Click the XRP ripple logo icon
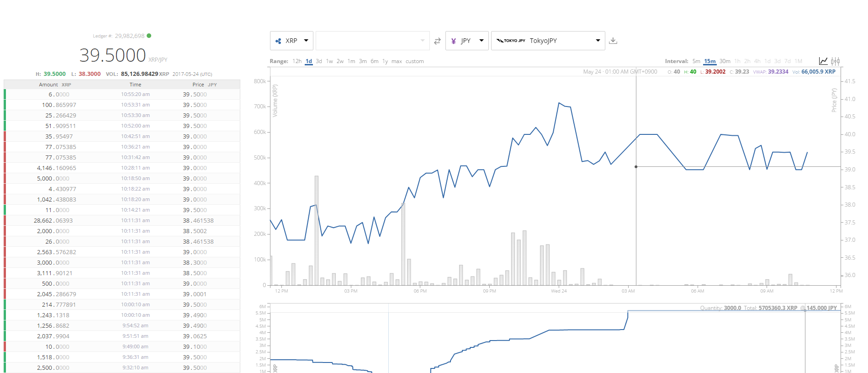 (278, 41)
